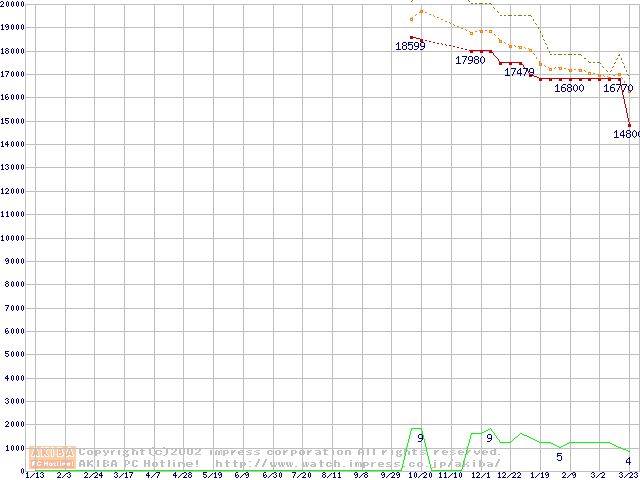Viewport: 640px width, 480px height.
Task: Select the 10/20 date on the x-axis
Action: [x=421, y=474]
